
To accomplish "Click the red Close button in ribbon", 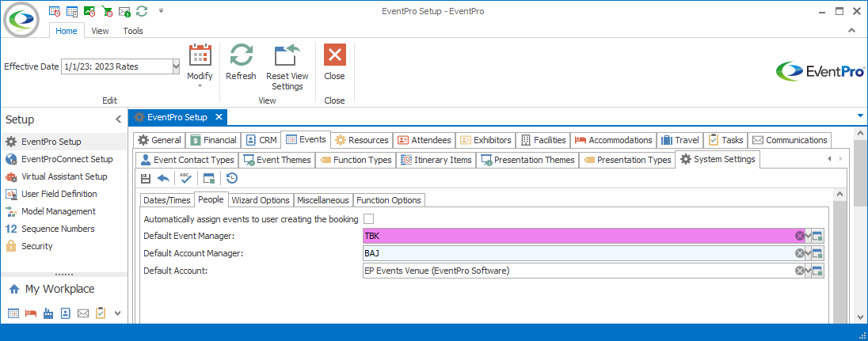I will coord(334,63).
